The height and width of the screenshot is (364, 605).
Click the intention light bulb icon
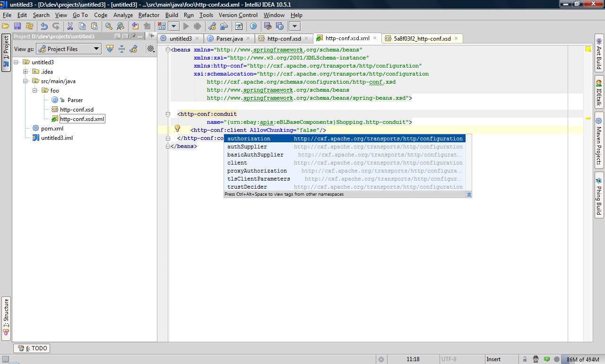(177, 129)
